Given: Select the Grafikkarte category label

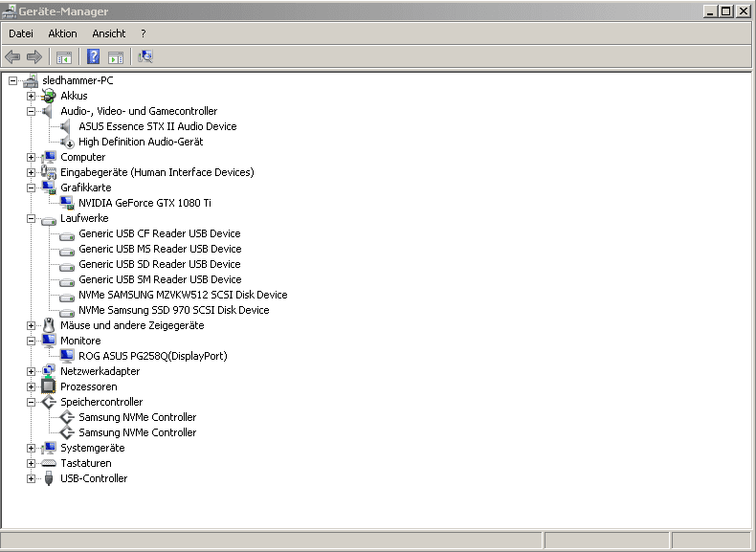Looking at the screenshot, I should pos(86,188).
